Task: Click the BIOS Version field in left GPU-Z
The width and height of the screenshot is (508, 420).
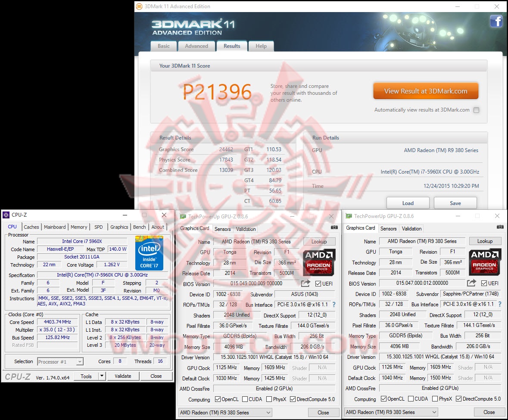Action: [256, 284]
